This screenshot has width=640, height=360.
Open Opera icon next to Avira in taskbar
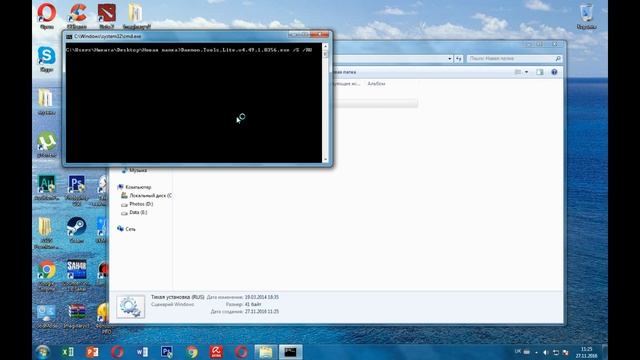pos(241,351)
